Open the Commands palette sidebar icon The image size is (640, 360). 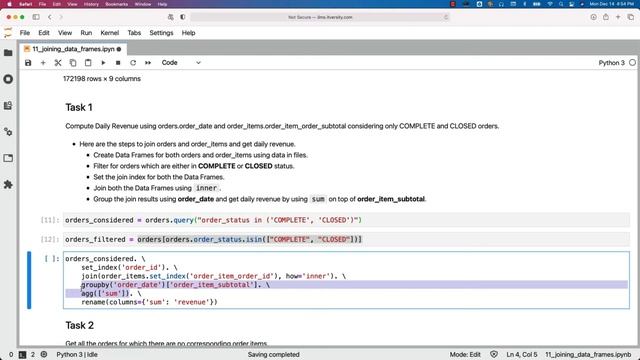tap(8, 106)
